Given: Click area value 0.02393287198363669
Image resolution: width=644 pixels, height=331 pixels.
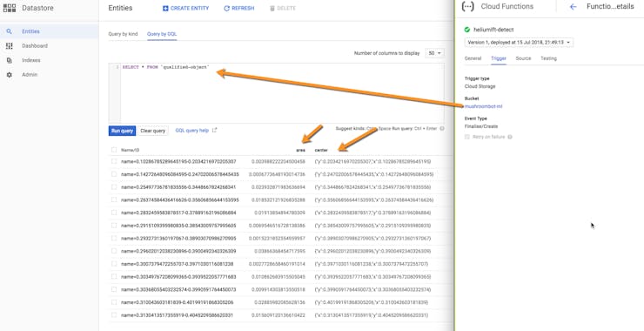Looking at the screenshot, I should [x=279, y=187].
